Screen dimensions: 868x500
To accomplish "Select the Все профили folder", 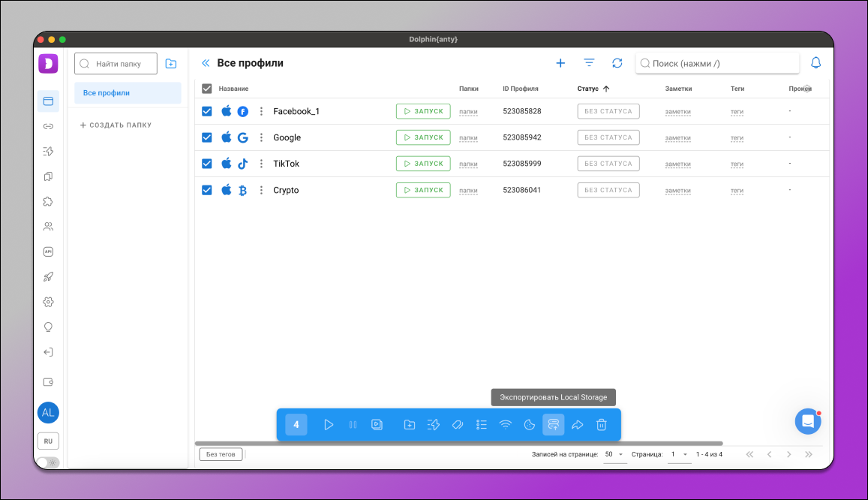I will (x=128, y=93).
